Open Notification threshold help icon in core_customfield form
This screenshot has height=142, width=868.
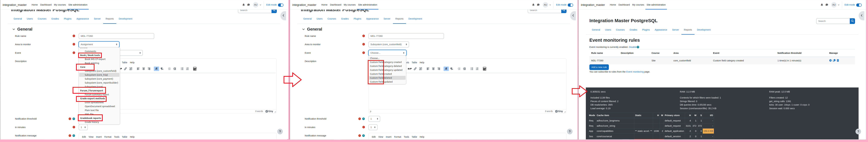click(x=364, y=119)
